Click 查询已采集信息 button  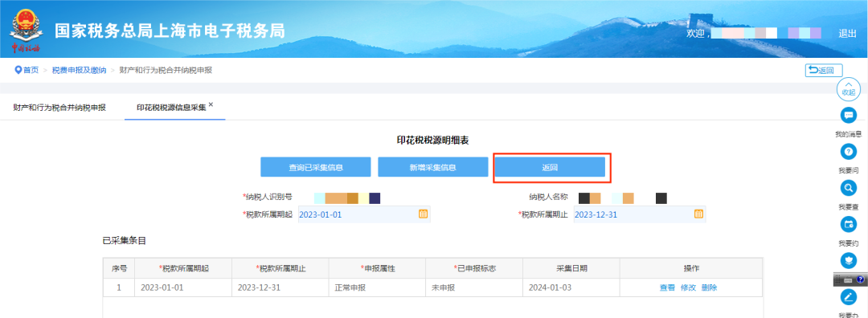[x=316, y=167]
